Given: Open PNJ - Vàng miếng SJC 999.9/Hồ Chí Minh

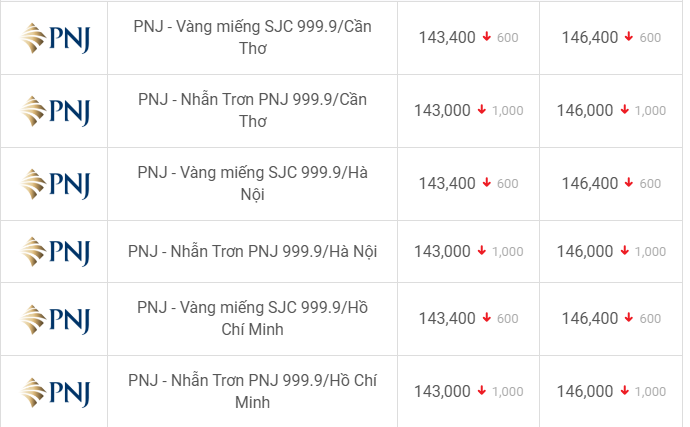Looking at the screenshot, I should [253, 318].
